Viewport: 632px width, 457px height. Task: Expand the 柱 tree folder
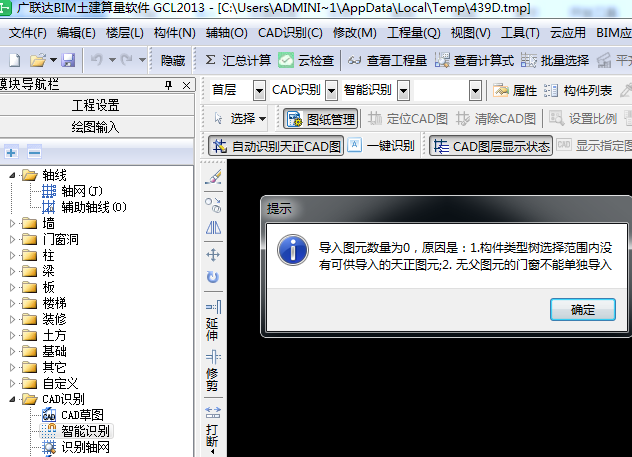tap(12, 256)
